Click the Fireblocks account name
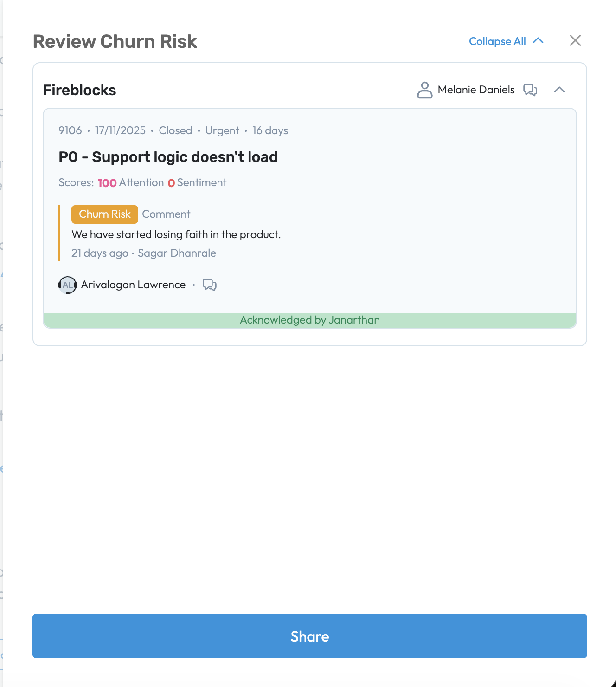The width and height of the screenshot is (616, 687). (x=79, y=90)
